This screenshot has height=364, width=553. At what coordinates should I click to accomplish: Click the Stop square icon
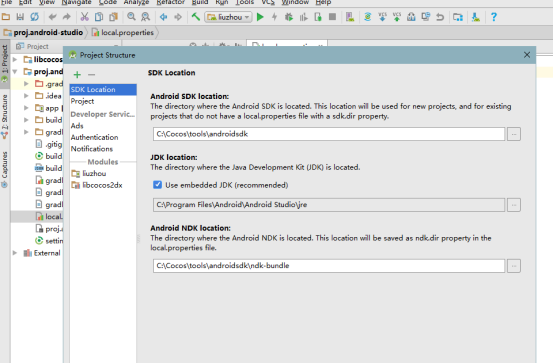click(x=332, y=17)
